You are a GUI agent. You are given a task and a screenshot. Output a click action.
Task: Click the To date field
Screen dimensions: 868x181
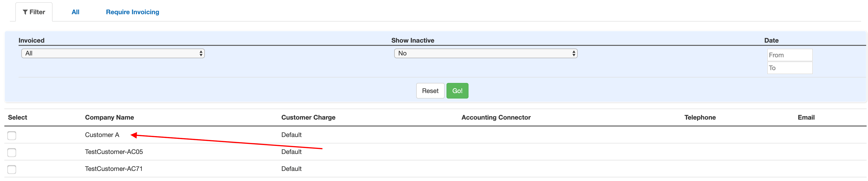[x=790, y=68]
